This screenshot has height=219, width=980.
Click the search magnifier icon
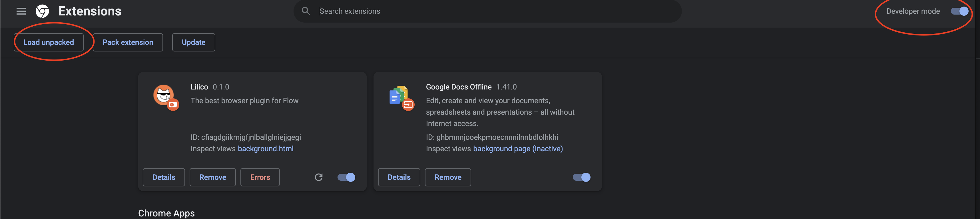306,11
